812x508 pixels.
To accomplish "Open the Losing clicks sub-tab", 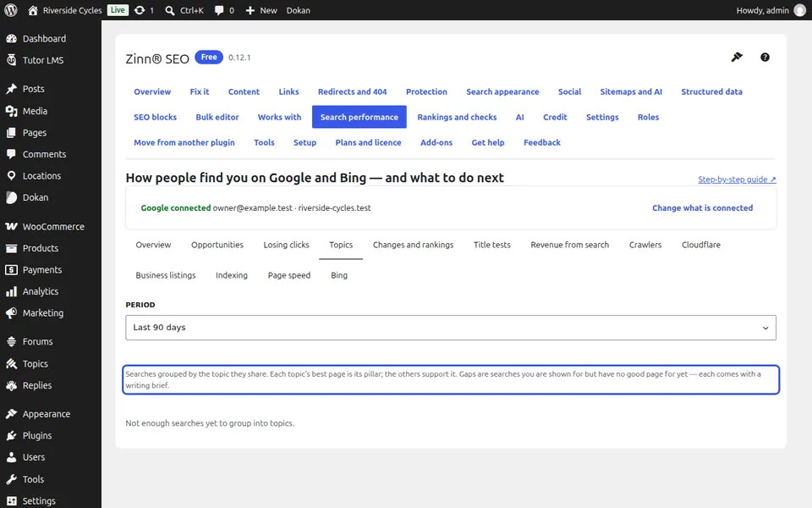I will click(x=286, y=245).
